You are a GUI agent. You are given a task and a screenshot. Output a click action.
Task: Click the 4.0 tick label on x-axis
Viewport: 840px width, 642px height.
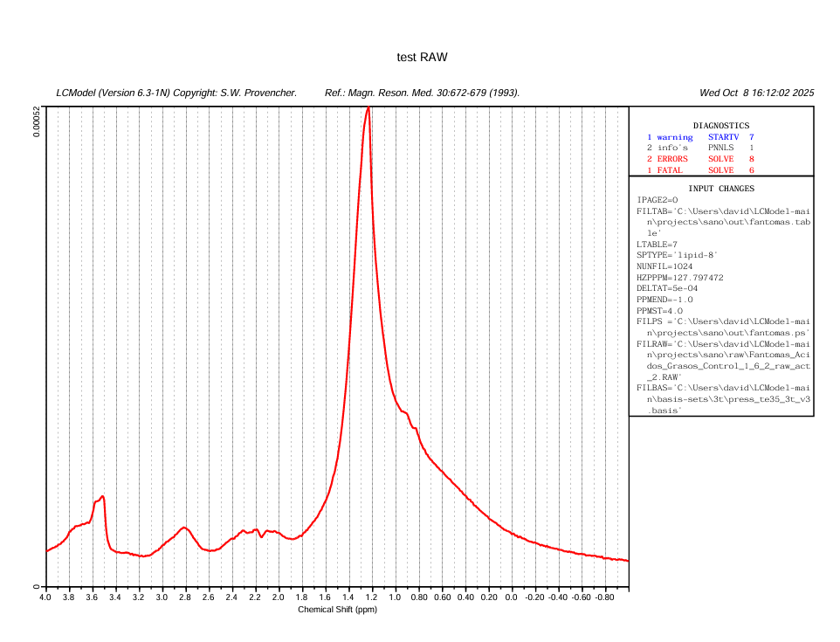[45, 598]
